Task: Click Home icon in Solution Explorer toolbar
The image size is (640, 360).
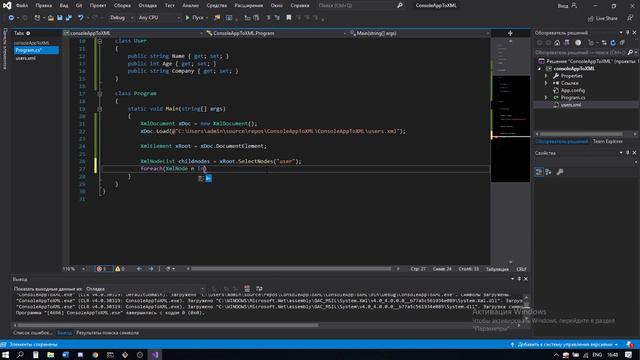Action: 557,42
